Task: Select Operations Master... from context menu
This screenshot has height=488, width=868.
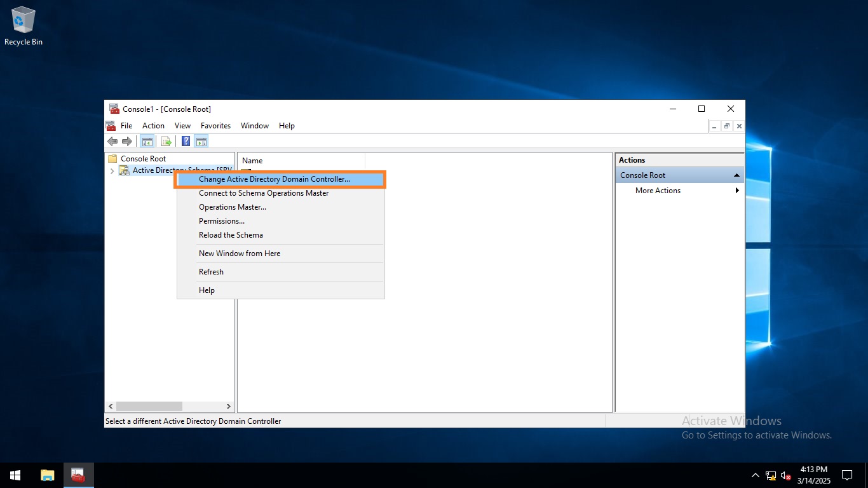Action: [x=280, y=207]
